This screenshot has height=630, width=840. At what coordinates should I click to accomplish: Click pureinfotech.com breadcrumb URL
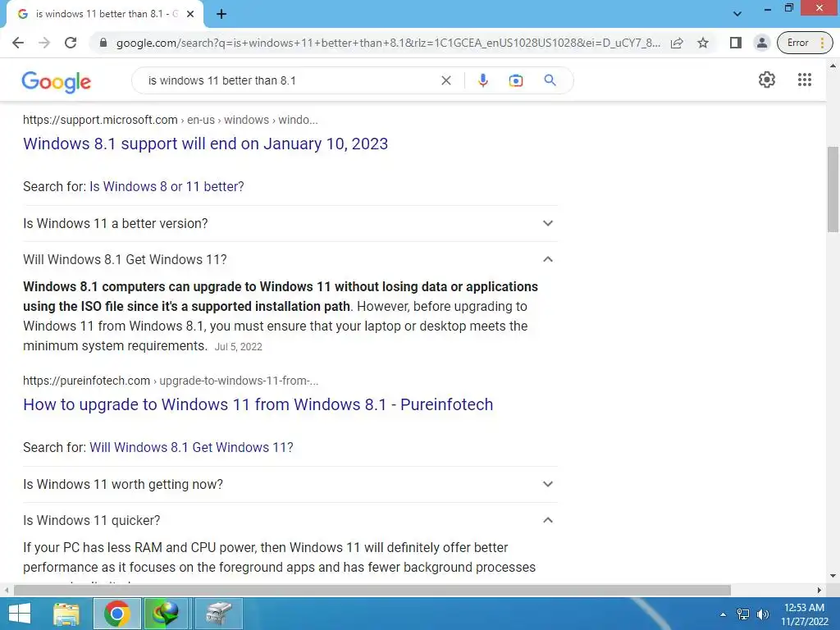click(171, 381)
